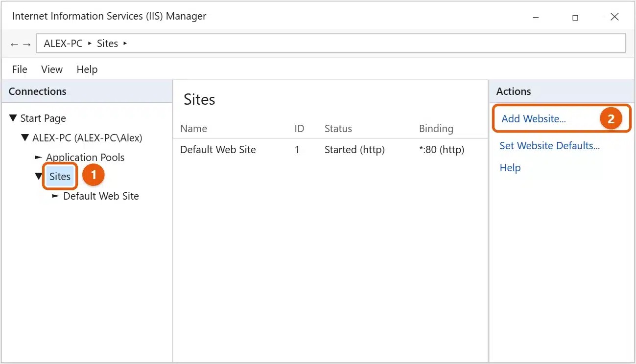Sort sites by the Binding column
Screen dimensions: 636x364
(436, 129)
